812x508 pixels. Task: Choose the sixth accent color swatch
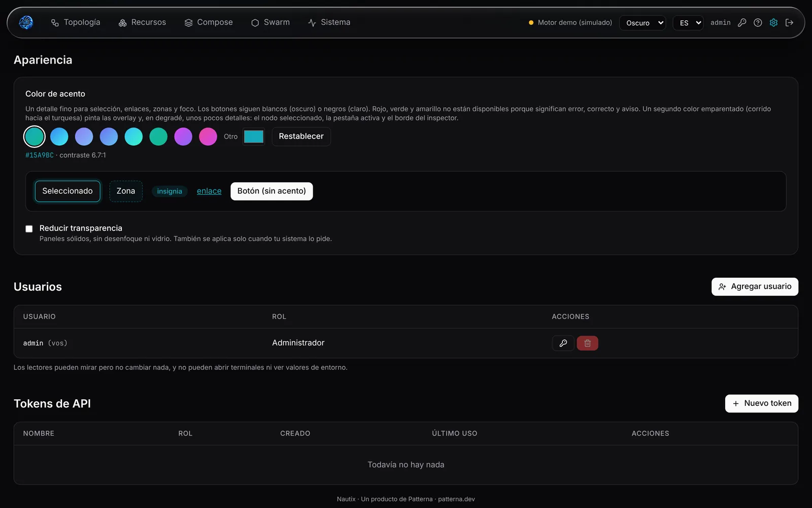(x=158, y=137)
